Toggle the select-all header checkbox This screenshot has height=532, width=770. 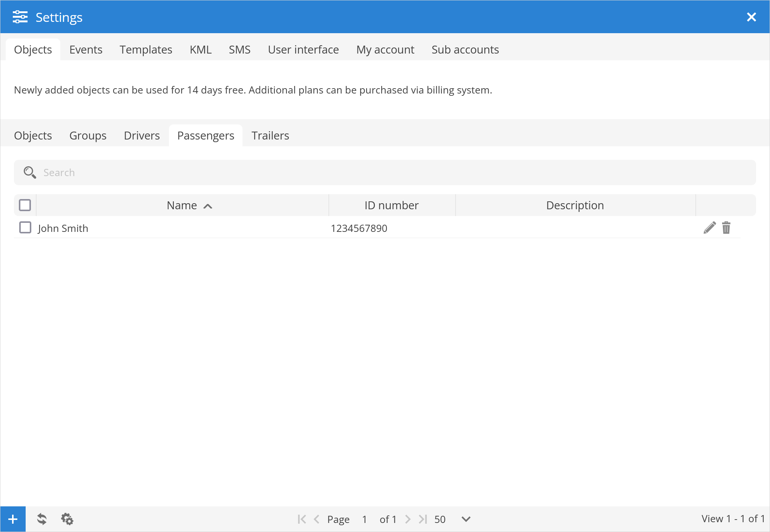(25, 205)
